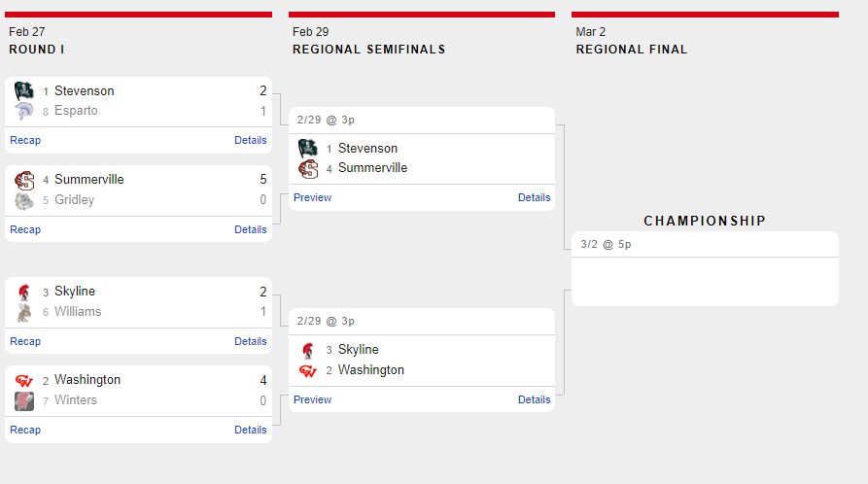Open Details for the Washington vs Winters game
This screenshot has width=868, height=484.
[251, 430]
